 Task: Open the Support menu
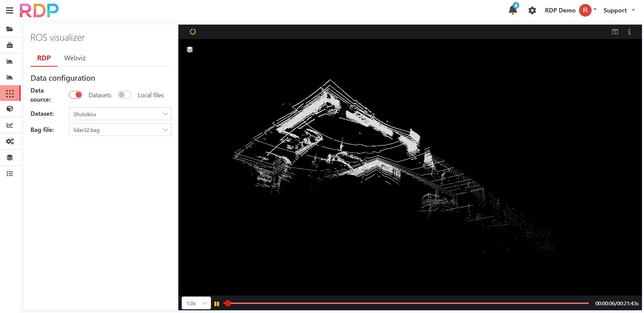pos(619,10)
